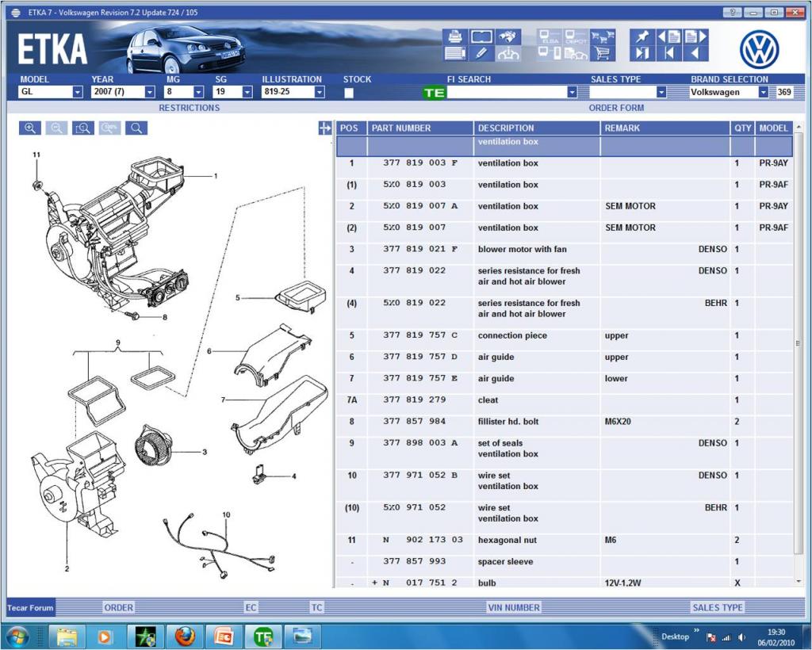
Task: Click the volume speaker tray icon
Action: tap(741, 637)
